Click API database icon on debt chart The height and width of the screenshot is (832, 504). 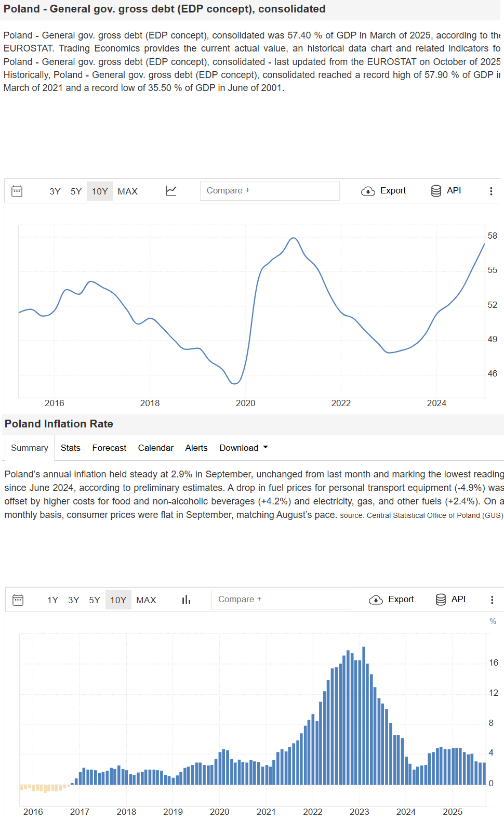tap(436, 191)
